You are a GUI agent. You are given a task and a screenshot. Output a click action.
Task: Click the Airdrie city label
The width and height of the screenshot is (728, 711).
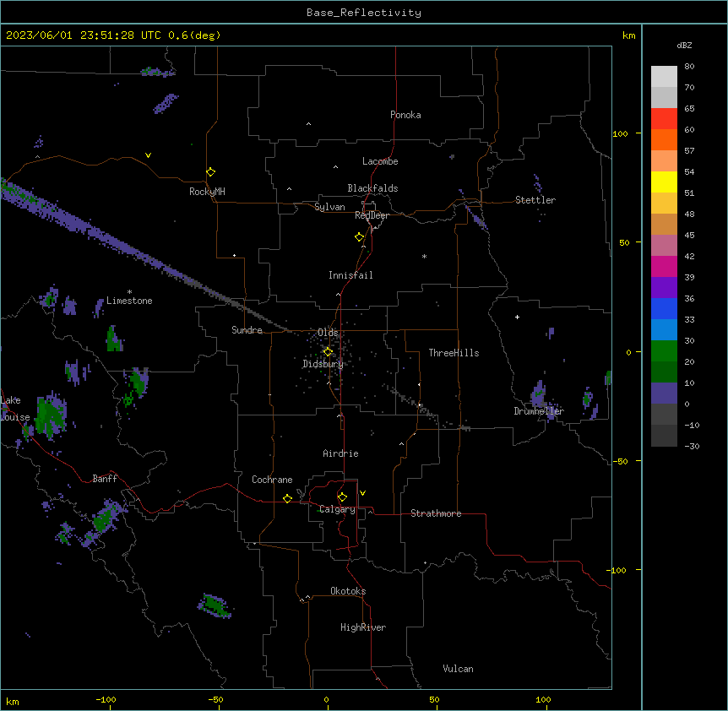(340, 453)
